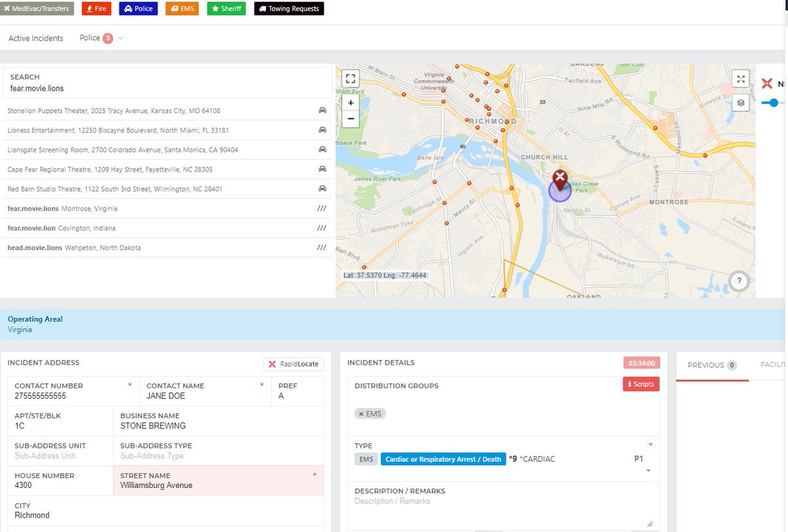788x532 pixels.
Task: Edit the Contact Name field
Action: coord(206,391)
